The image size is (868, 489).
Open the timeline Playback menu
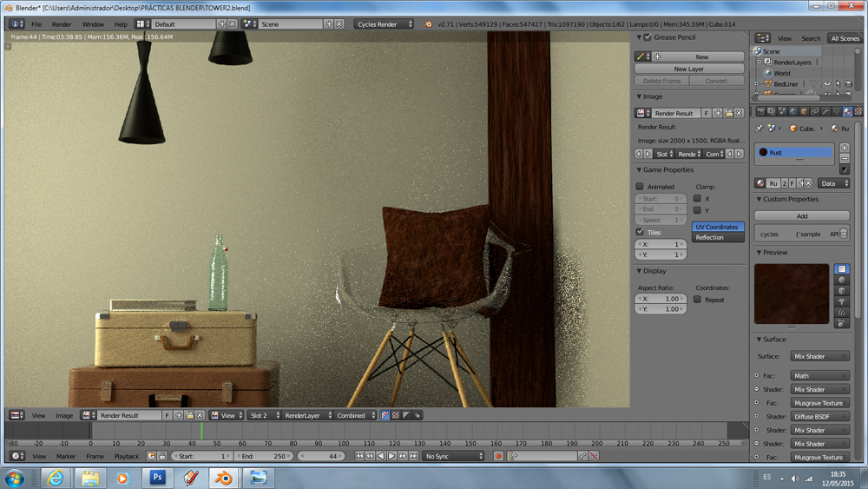126,456
